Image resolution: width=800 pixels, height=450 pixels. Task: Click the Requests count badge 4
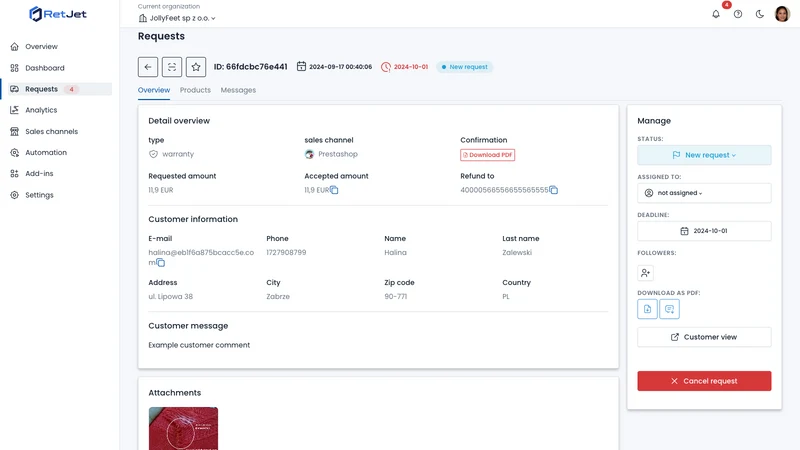71,89
